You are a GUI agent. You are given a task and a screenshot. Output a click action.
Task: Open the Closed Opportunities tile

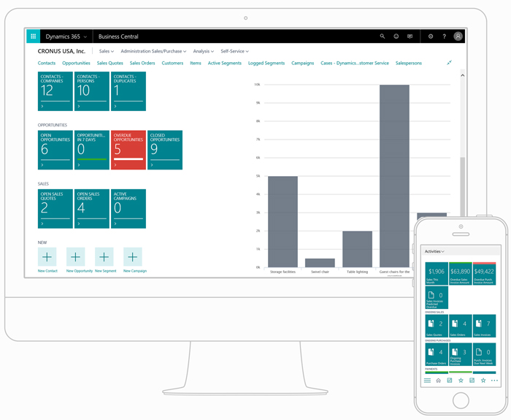pyautogui.click(x=165, y=150)
